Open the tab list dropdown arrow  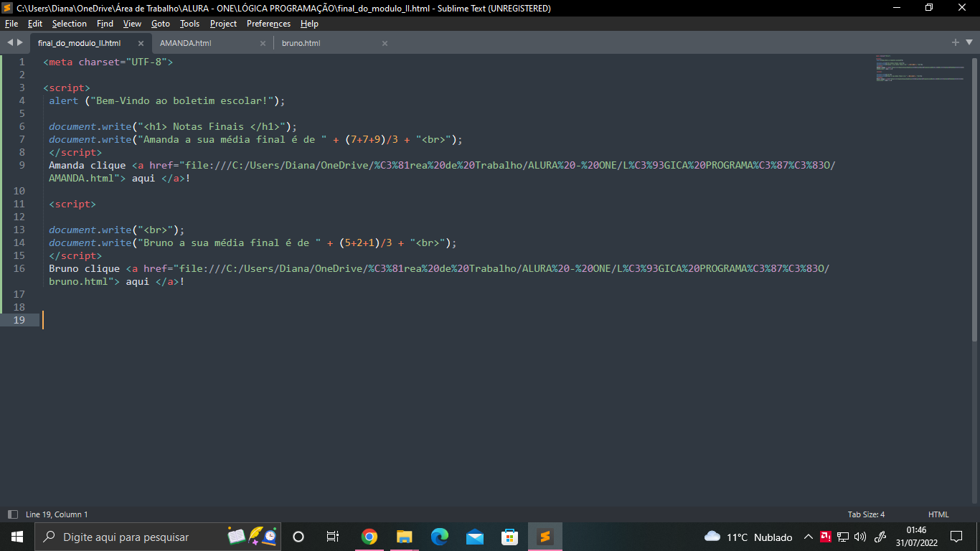pyautogui.click(x=969, y=43)
